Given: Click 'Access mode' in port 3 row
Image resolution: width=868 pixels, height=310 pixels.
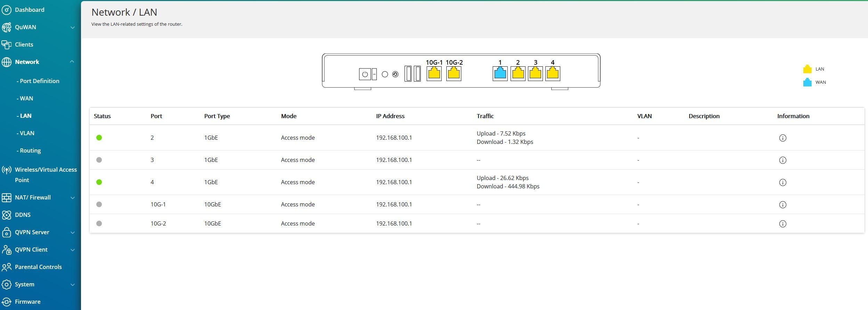Looking at the screenshot, I should coord(298,160).
